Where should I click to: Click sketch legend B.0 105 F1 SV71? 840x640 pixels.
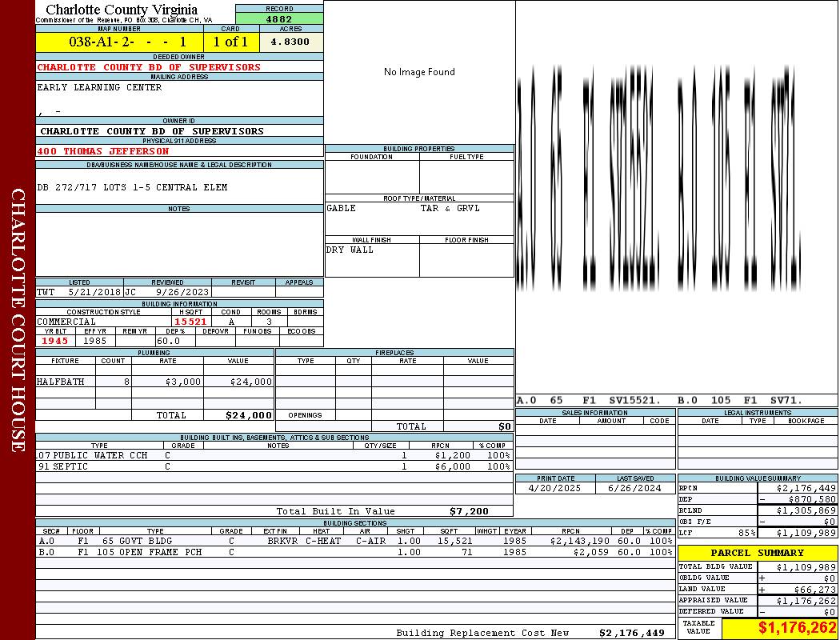740,400
